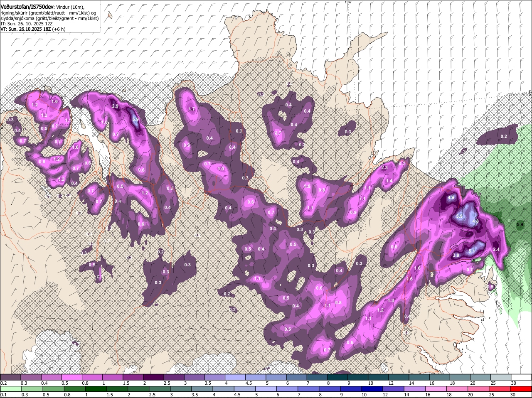
Task: Pick the swatch between 2 and 2.5, upper legend
Action: tap(153, 377)
